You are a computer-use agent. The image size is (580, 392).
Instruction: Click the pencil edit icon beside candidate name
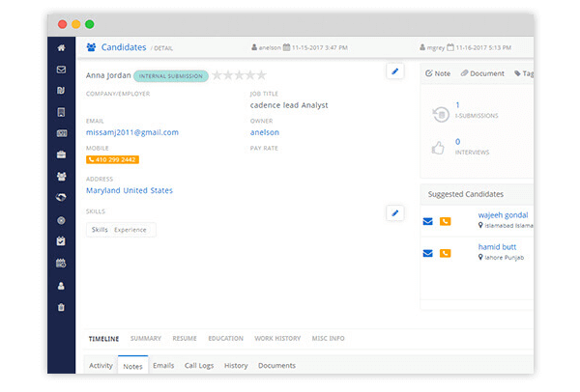pos(395,71)
